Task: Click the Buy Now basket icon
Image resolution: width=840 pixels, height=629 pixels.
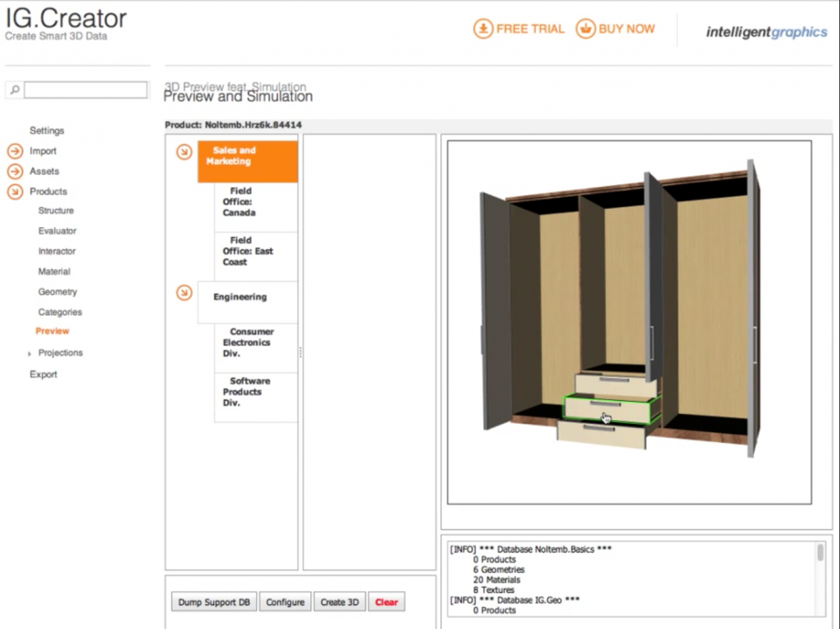Action: [585, 29]
